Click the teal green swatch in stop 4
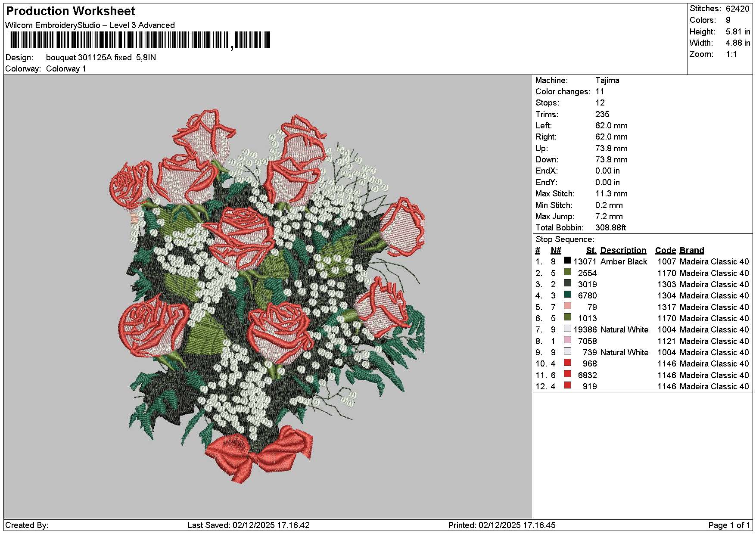This screenshot has height=534, width=756. coord(568,295)
